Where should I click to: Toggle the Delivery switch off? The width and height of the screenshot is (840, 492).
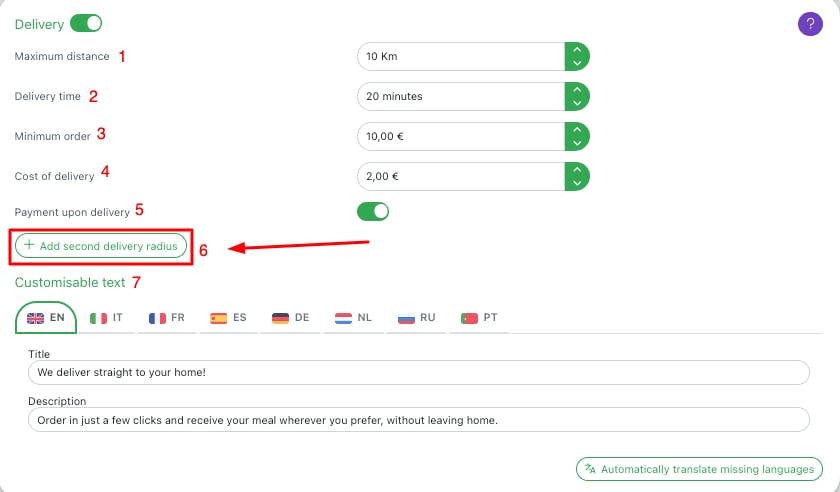click(86, 23)
